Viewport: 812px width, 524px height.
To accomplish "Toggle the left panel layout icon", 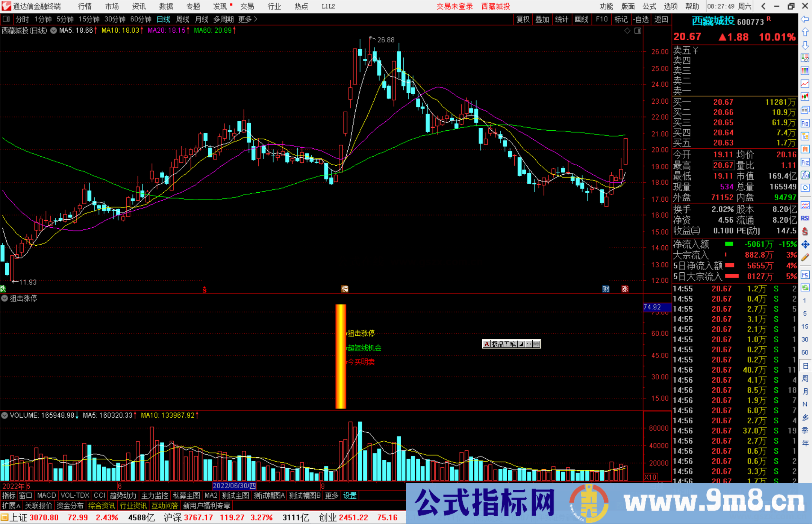I will 6,19.
